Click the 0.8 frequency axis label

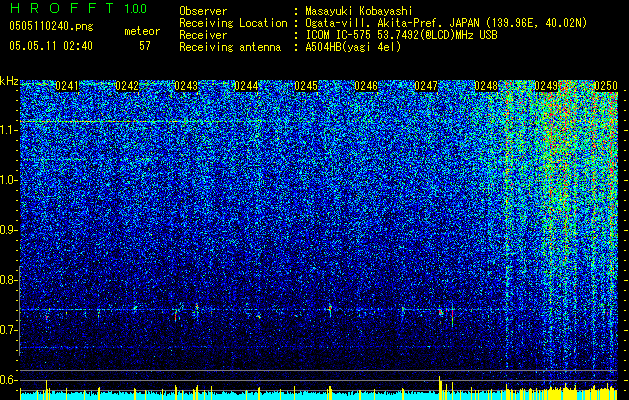(8, 280)
